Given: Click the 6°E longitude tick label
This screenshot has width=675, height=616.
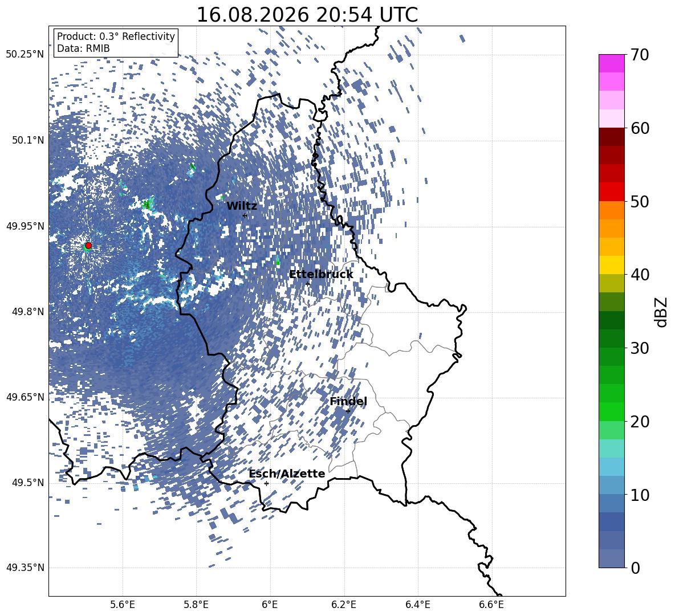Looking at the screenshot, I should [x=270, y=605].
